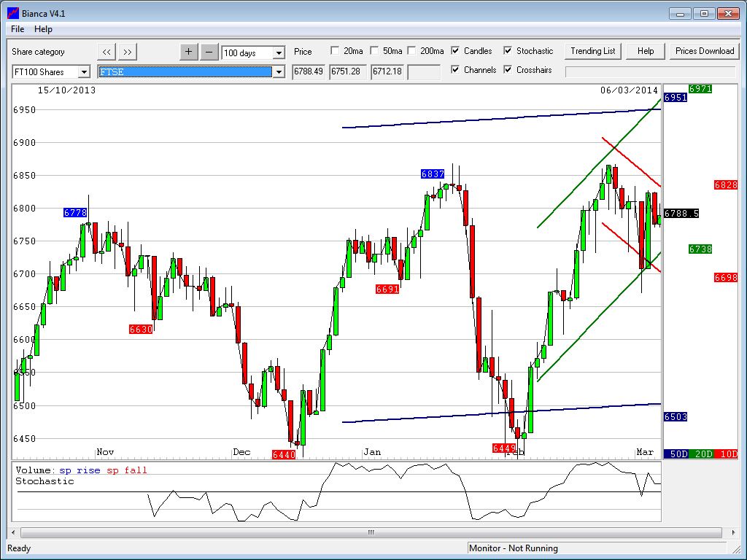Enable the 200ma moving average checkbox
Image resolution: width=747 pixels, height=560 pixels.
click(411, 51)
